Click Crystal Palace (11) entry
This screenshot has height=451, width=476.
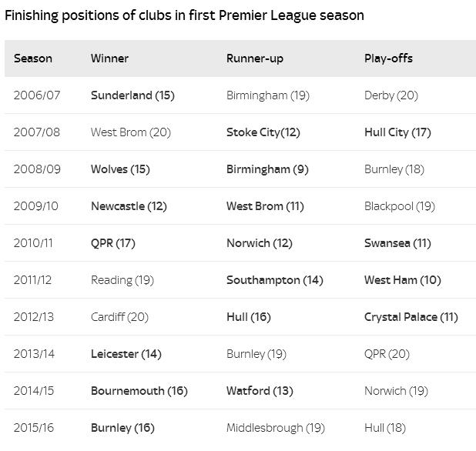coord(411,317)
